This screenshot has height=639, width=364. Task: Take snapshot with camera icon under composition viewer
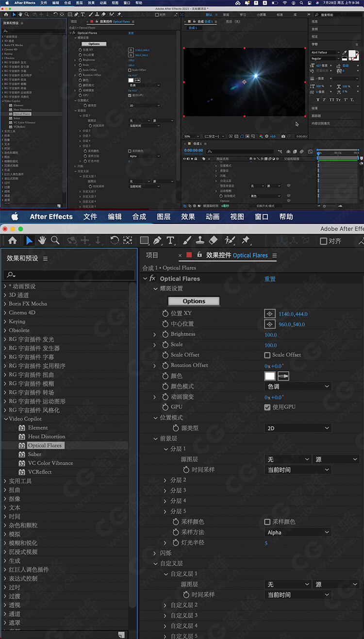pyautogui.click(x=283, y=136)
